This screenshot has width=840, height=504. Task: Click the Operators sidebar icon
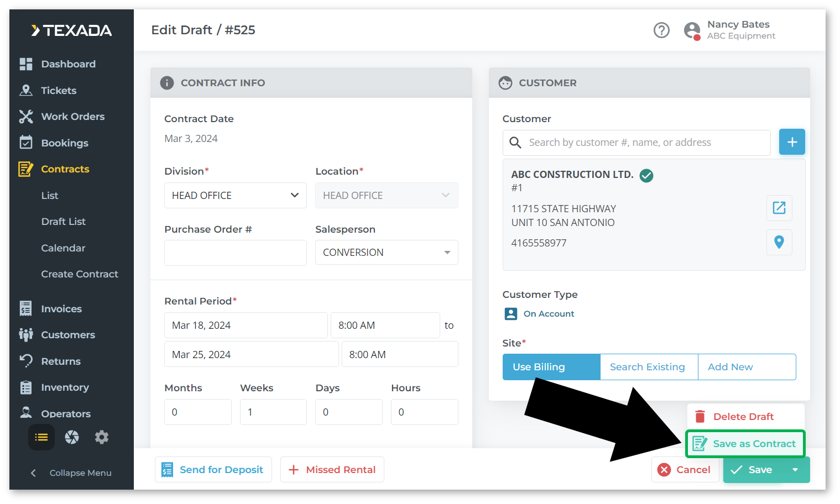pyautogui.click(x=26, y=413)
